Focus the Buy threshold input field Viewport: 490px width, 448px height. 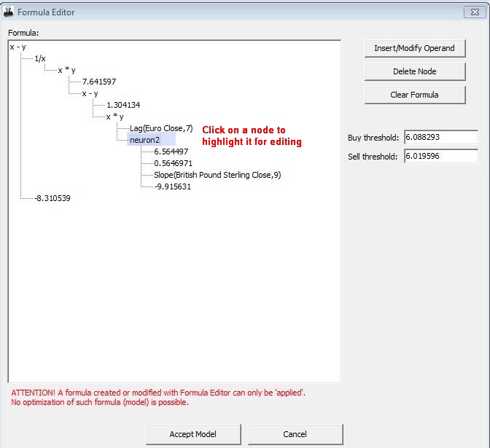pos(440,138)
